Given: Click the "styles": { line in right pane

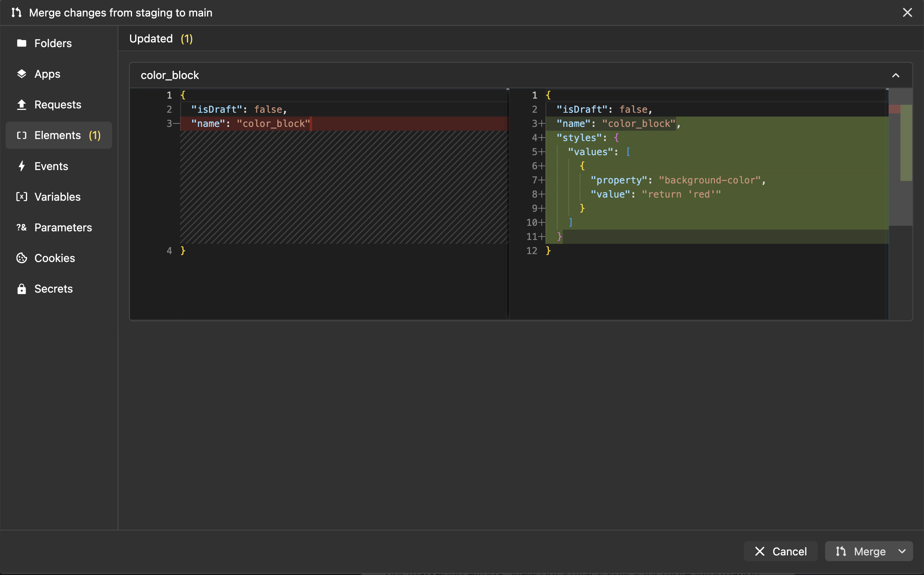Looking at the screenshot, I should [588, 138].
